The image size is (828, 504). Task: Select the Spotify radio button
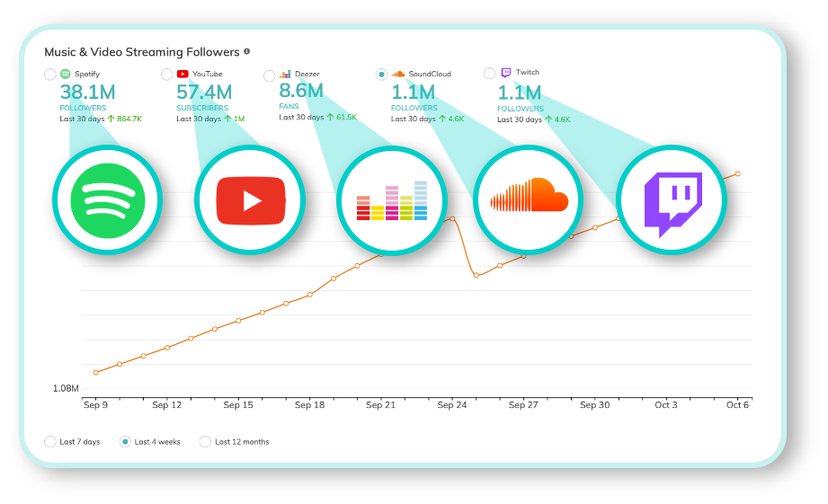50,75
